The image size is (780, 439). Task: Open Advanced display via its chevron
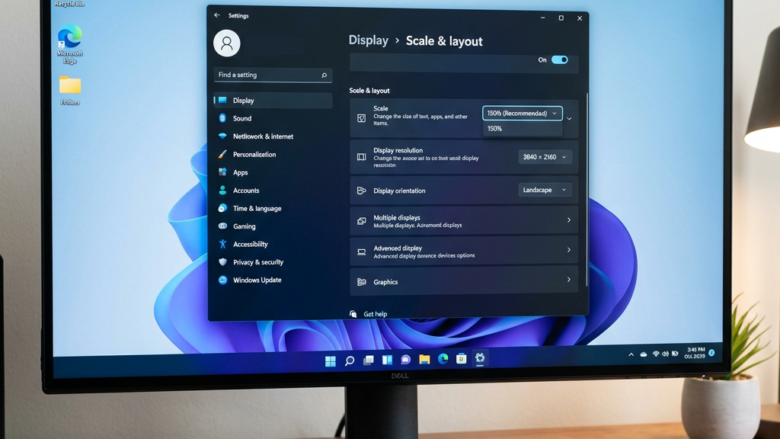[x=569, y=250]
